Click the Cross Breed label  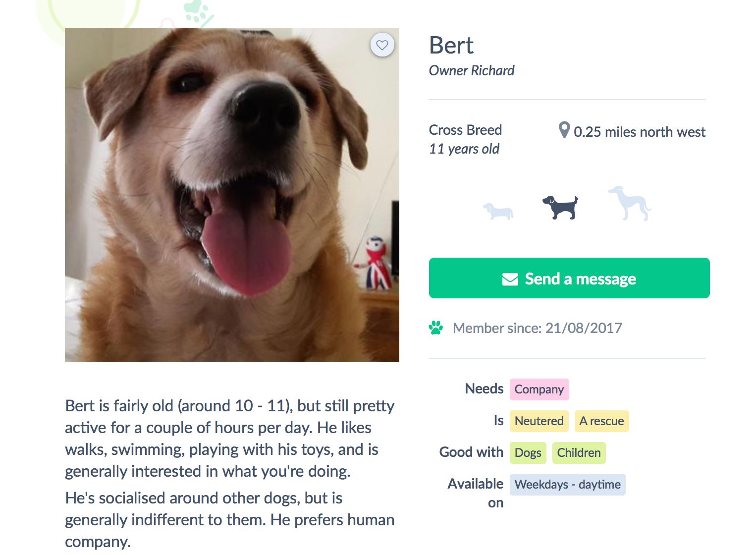[x=465, y=130]
